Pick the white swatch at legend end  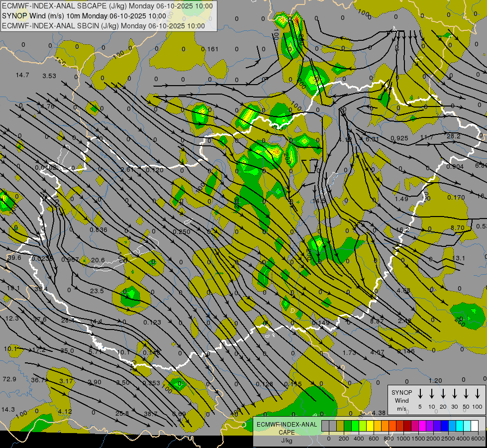pos(474,426)
